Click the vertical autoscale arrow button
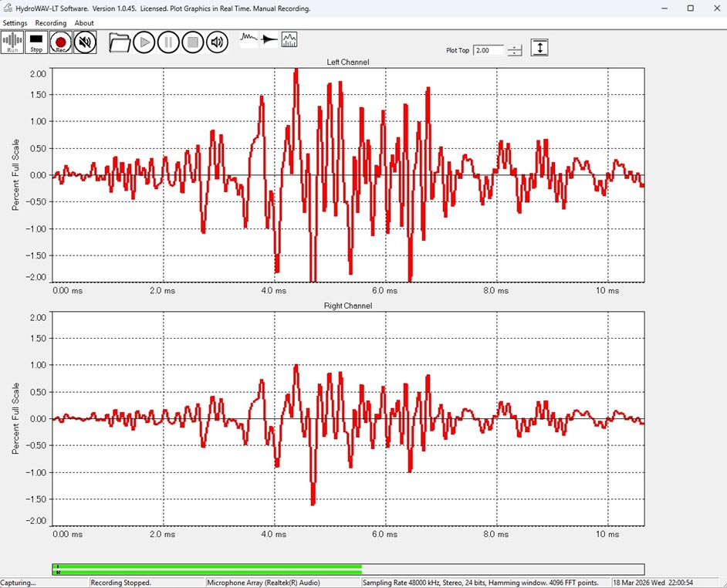Screen dimensions: 727x588 (539, 48)
